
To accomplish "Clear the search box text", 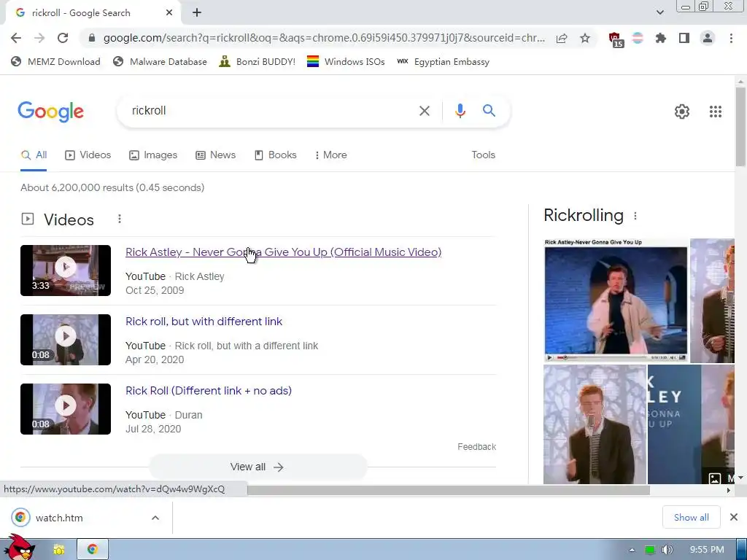I will coord(424,111).
